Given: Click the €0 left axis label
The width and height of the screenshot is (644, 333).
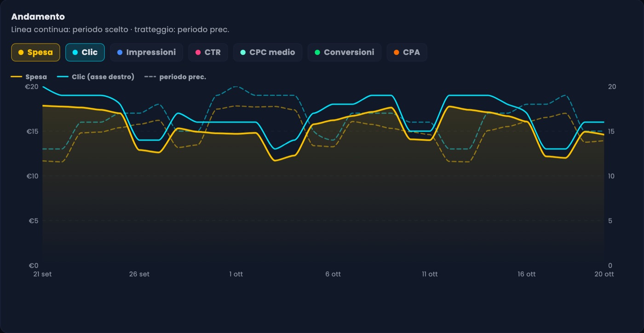Looking at the screenshot, I should pyautogui.click(x=33, y=266).
